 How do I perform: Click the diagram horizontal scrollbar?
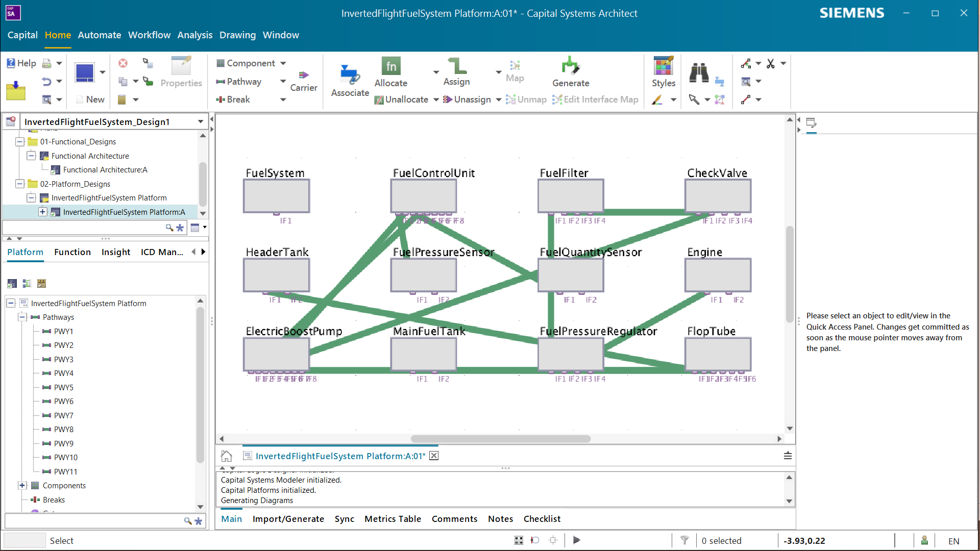click(x=501, y=439)
